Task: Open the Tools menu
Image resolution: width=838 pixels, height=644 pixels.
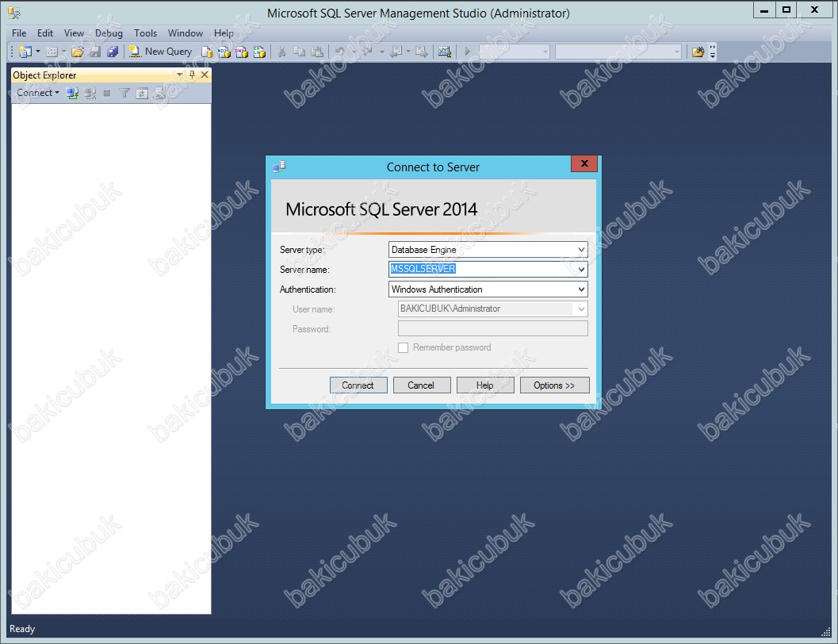Action: coord(145,33)
